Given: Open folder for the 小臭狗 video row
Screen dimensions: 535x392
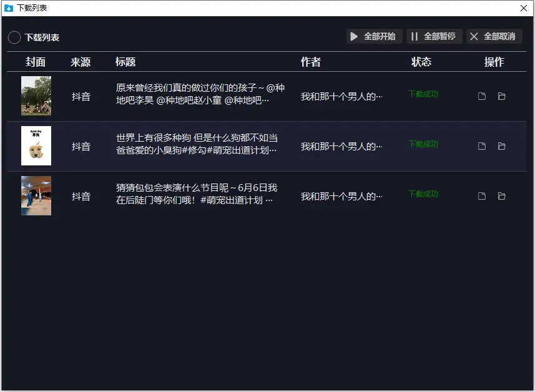Looking at the screenshot, I should click(x=501, y=146).
